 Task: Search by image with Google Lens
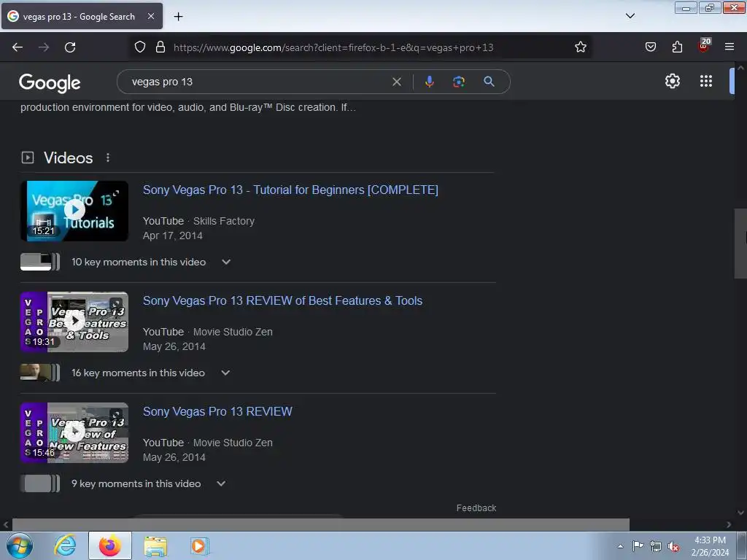click(459, 82)
